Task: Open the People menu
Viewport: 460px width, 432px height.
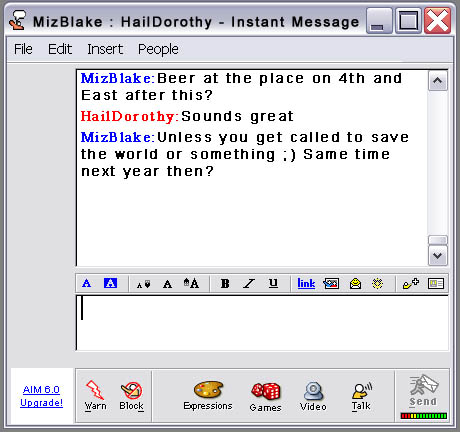Action: pos(158,49)
